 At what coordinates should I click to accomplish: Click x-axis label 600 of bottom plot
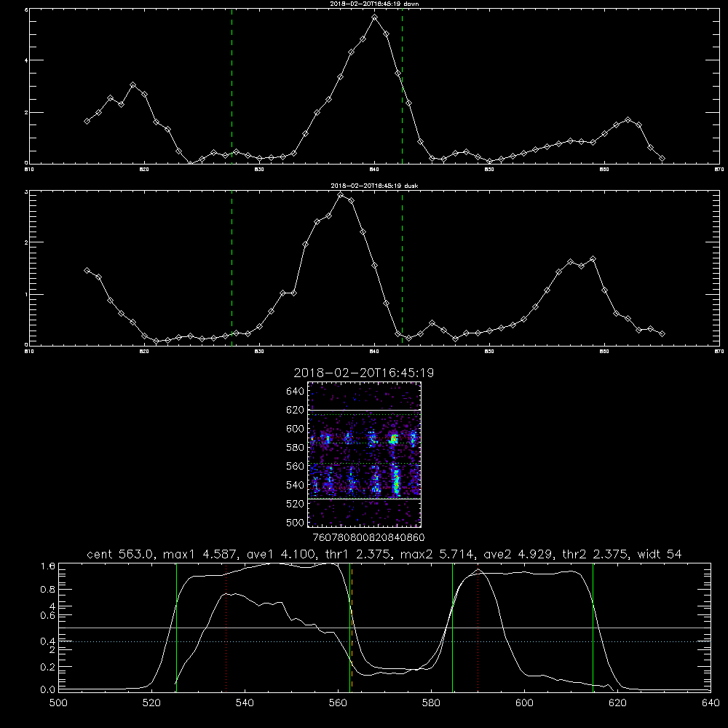tap(525, 703)
